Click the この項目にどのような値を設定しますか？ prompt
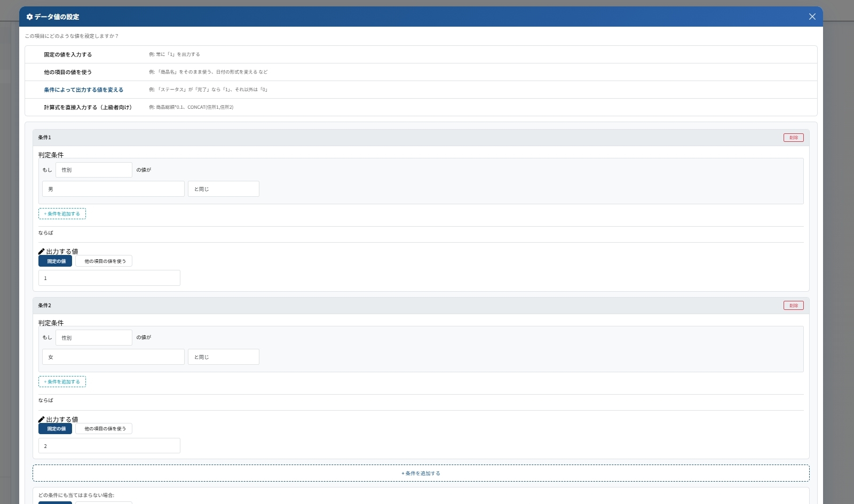Image resolution: width=854 pixels, height=504 pixels. (x=72, y=36)
